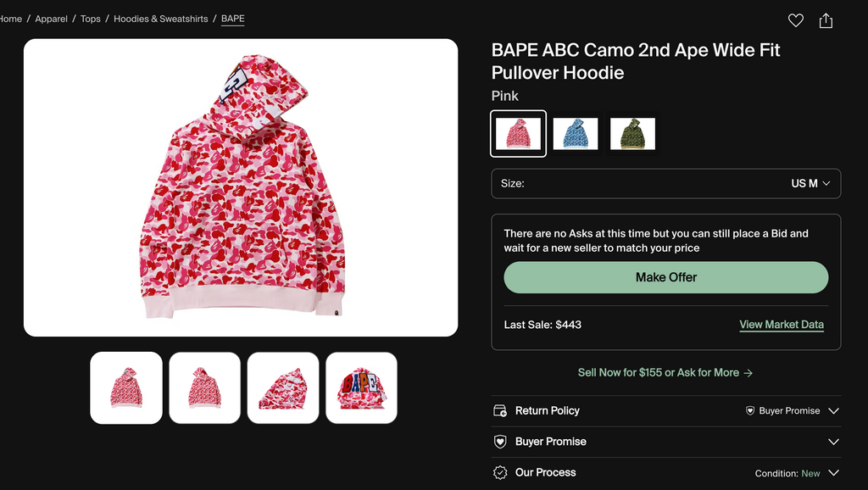Click the small shield beside Buyer Promise label
The image size is (868, 490).
pos(750,410)
